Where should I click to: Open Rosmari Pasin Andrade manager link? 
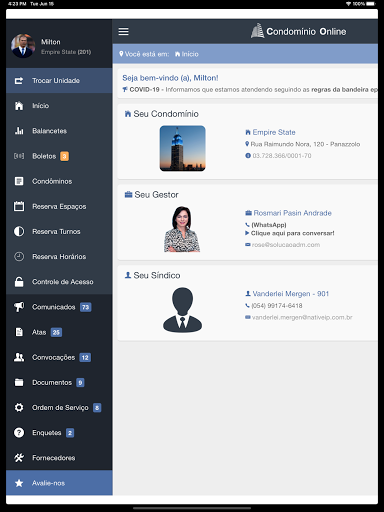click(292, 213)
